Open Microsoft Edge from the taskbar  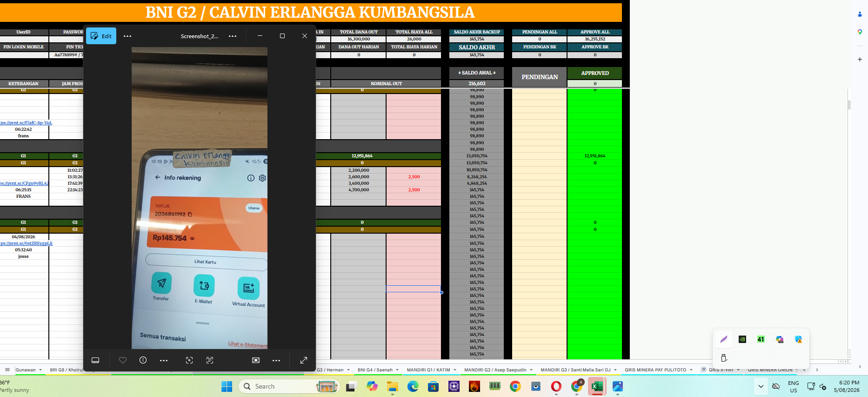pyautogui.click(x=413, y=386)
